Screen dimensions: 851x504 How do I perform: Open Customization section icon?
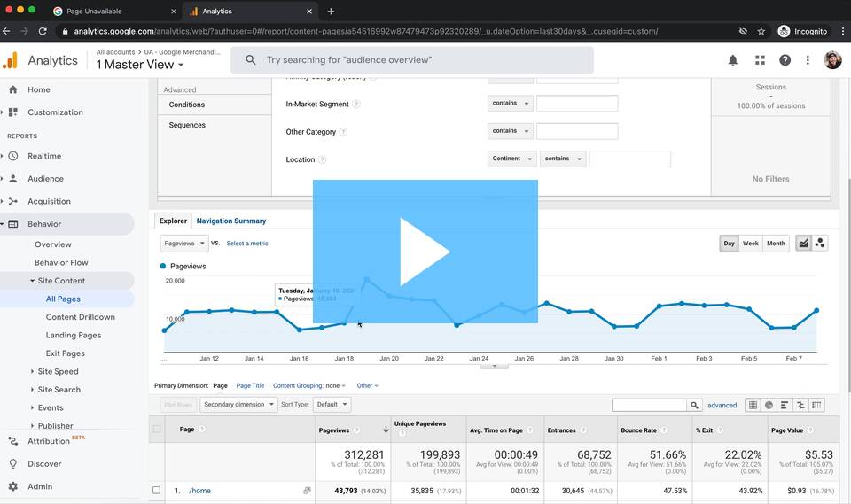13,112
